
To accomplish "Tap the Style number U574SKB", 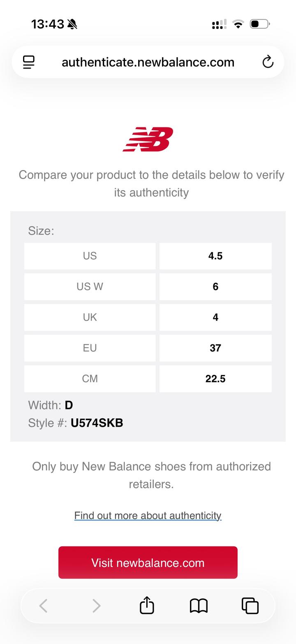I will coord(97,423).
